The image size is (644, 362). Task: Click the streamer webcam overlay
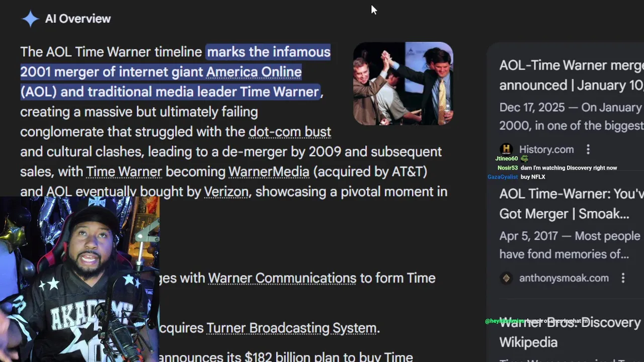coord(79,279)
